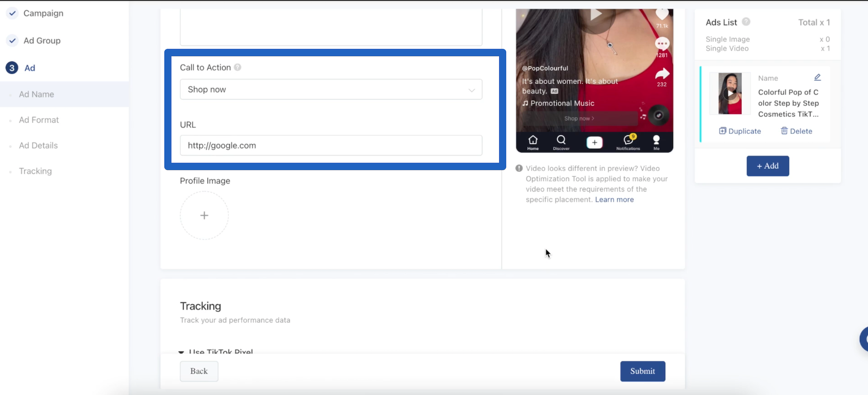Screen dimensions: 868x395
Task: Click the Notifications icon in preview
Action: point(628,140)
